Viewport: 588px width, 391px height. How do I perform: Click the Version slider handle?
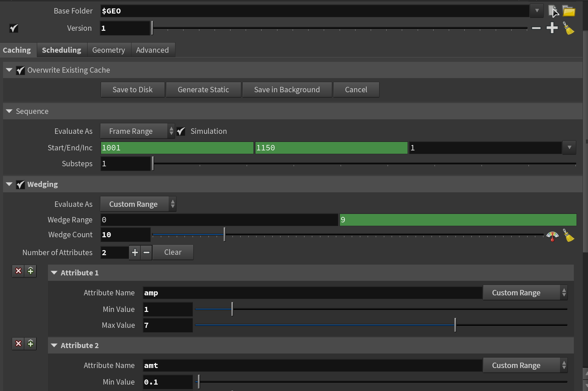point(152,28)
